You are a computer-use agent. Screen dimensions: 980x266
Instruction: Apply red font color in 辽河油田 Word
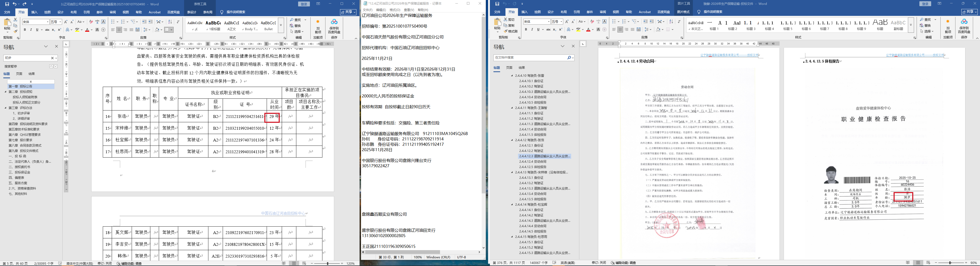point(87,30)
